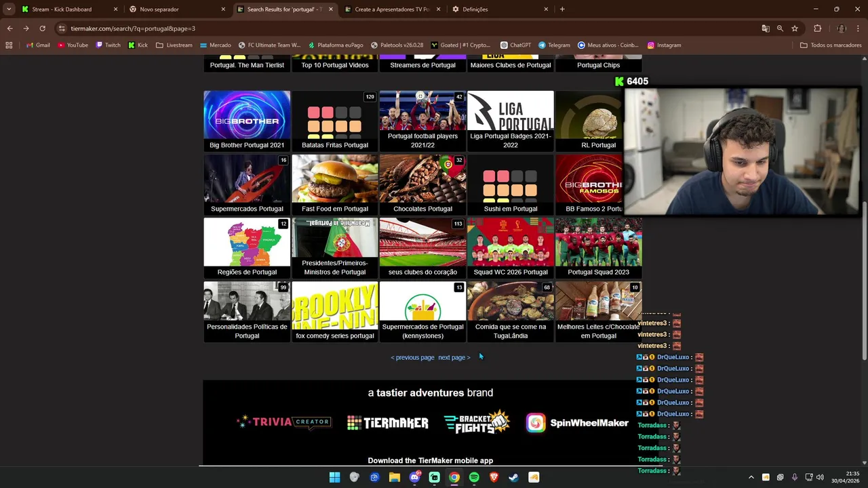Image resolution: width=868 pixels, height=488 pixels.
Task: Open the Twitch bookmark
Action: click(108, 45)
